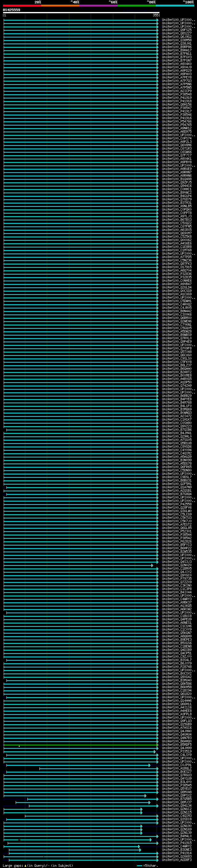Image resolution: width=197 pixels, height=868 pixels.
Task: Click the UniRef100_P54766 label
Action: click(177, 121)
